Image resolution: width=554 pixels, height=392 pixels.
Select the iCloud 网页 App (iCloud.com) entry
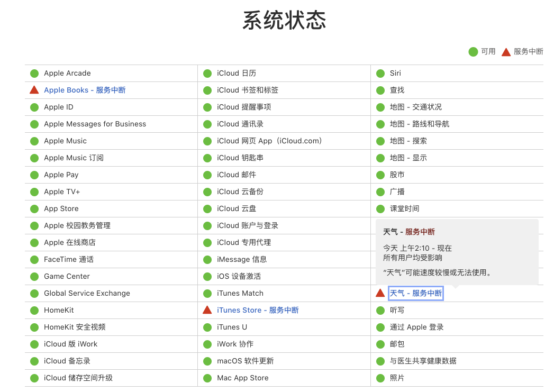[269, 141]
